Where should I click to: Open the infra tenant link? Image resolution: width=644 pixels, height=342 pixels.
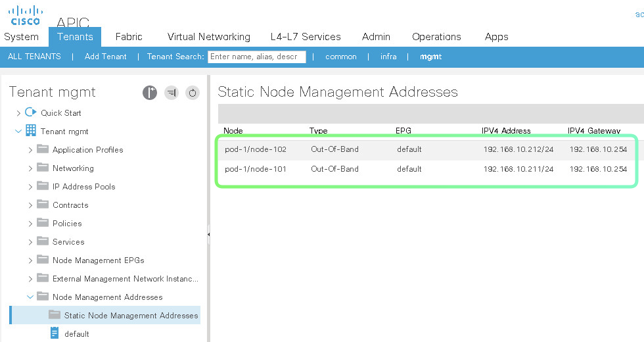click(388, 57)
